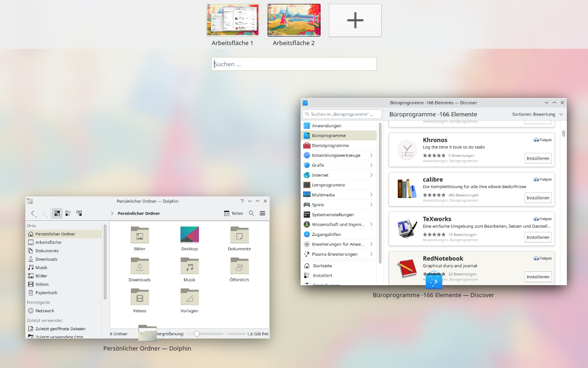Go back in Dolphin using the back arrow
Image resolution: width=588 pixels, height=368 pixels.
click(x=33, y=213)
